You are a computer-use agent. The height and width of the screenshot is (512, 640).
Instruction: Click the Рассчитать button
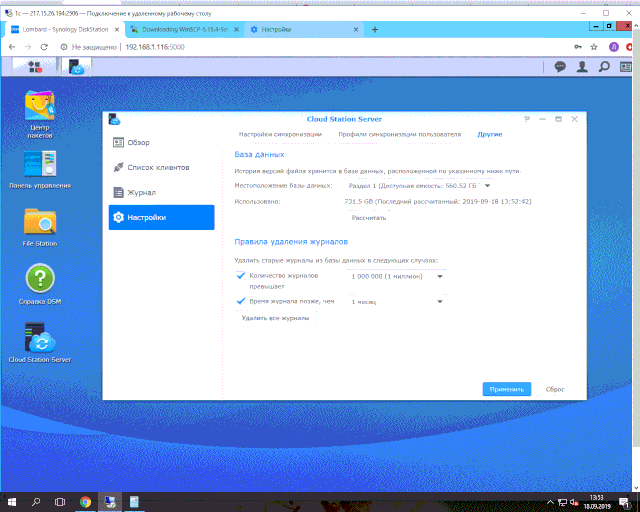pyautogui.click(x=369, y=218)
